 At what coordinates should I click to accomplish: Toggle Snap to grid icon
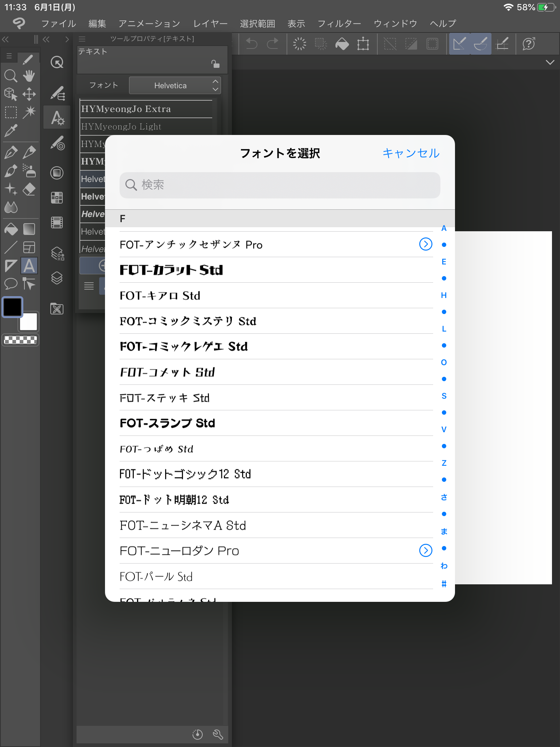[x=502, y=44]
